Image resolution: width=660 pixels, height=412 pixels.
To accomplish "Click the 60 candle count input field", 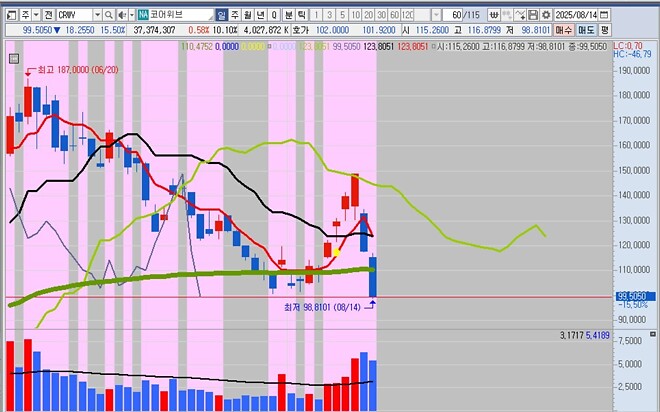I will tap(453, 15).
